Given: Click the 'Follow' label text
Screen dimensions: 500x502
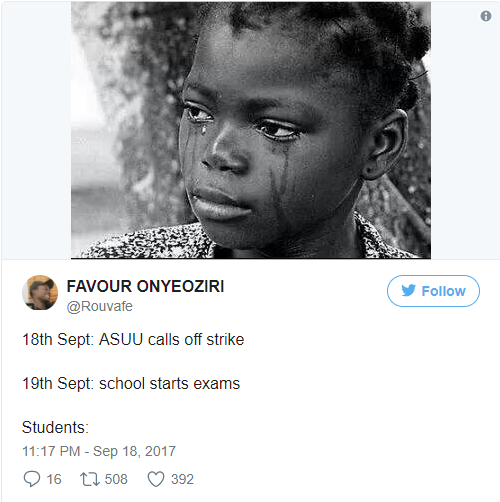Looking at the screenshot, I should pos(443,291).
